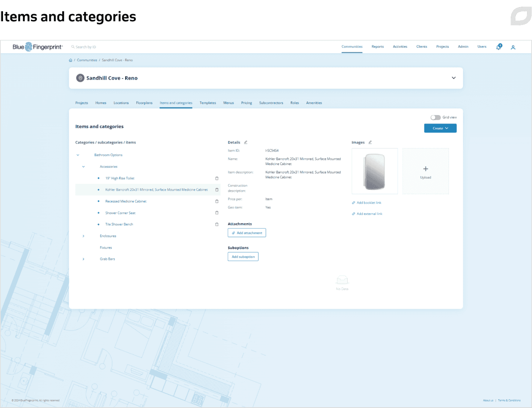Click the Add booklet link

click(x=367, y=203)
